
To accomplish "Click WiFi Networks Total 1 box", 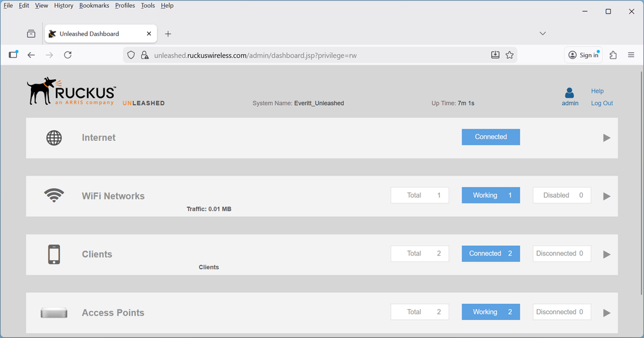I will pyautogui.click(x=420, y=195).
